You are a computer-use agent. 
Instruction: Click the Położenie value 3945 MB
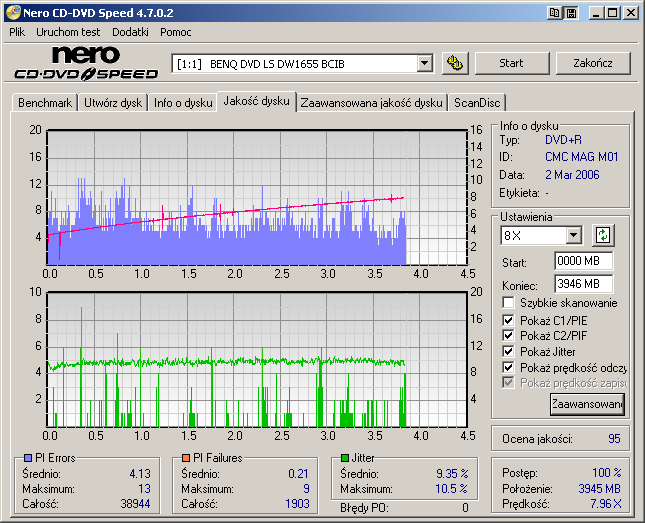click(599, 489)
